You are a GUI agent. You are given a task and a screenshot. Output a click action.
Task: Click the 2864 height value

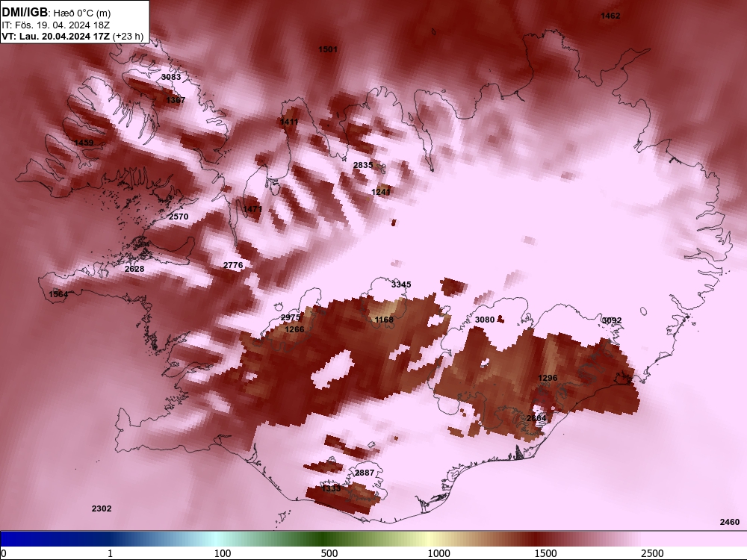536,418
